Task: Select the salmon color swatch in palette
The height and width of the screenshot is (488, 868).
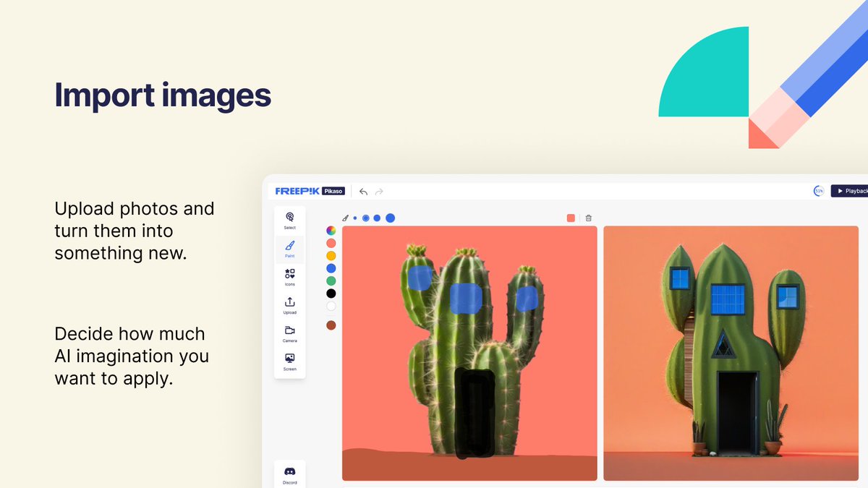Action: (331, 243)
